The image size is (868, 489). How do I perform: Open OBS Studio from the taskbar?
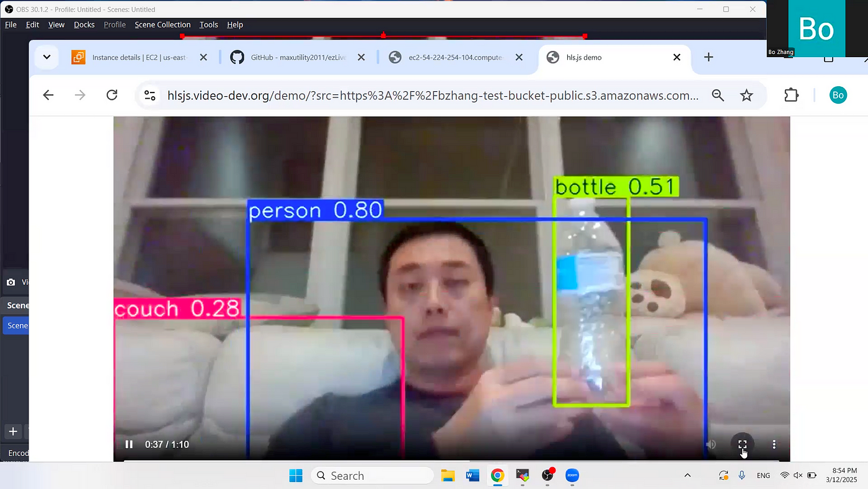(547, 476)
